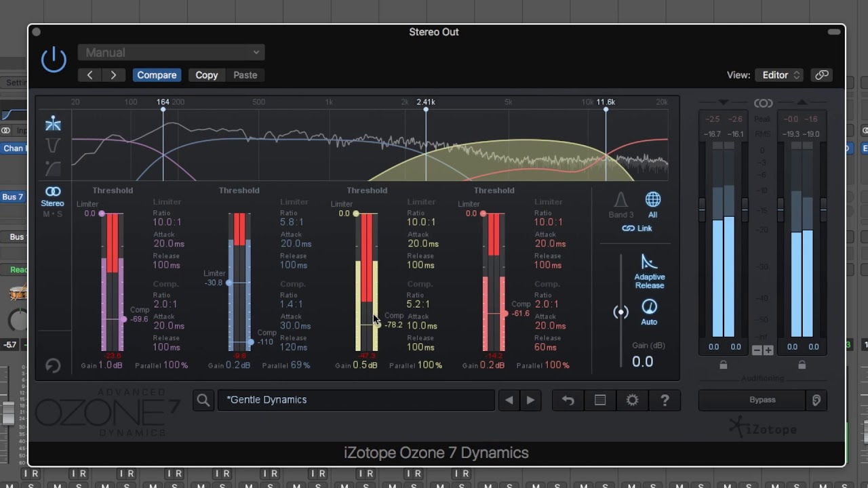The image size is (868, 488).
Task: Click the Bus 7 send in mixer window
Action: point(13,197)
